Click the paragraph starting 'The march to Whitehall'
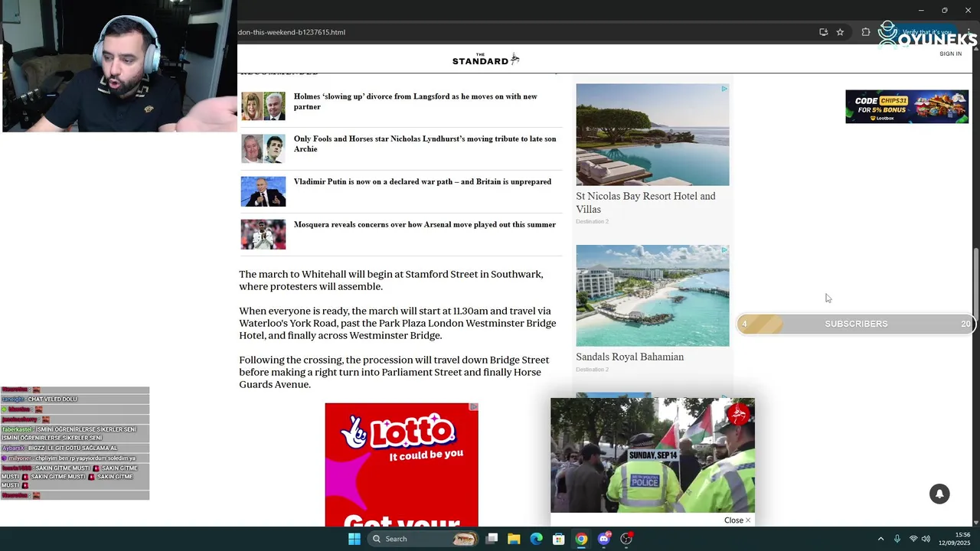Viewport: 980px width, 551px height. click(391, 280)
